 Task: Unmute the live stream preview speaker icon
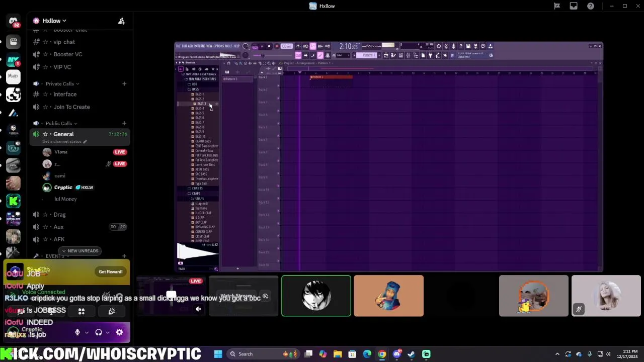pyautogui.click(x=198, y=309)
